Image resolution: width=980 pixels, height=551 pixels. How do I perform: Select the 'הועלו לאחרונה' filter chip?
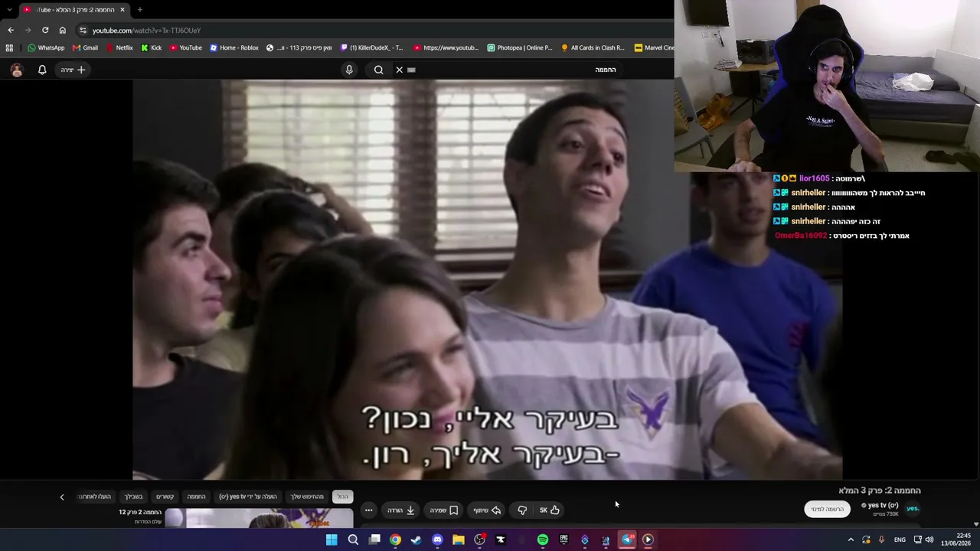(x=95, y=497)
